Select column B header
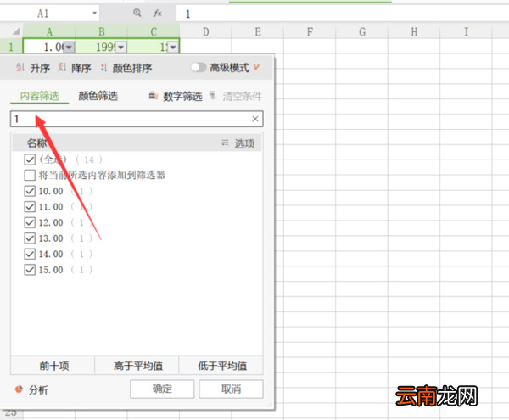The image size is (509, 420). click(101, 31)
